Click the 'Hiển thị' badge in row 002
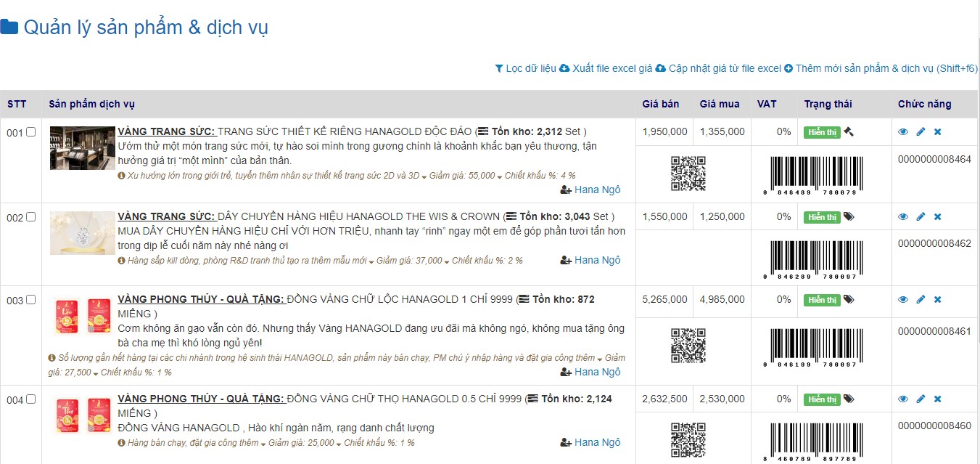980x464 pixels. click(822, 217)
